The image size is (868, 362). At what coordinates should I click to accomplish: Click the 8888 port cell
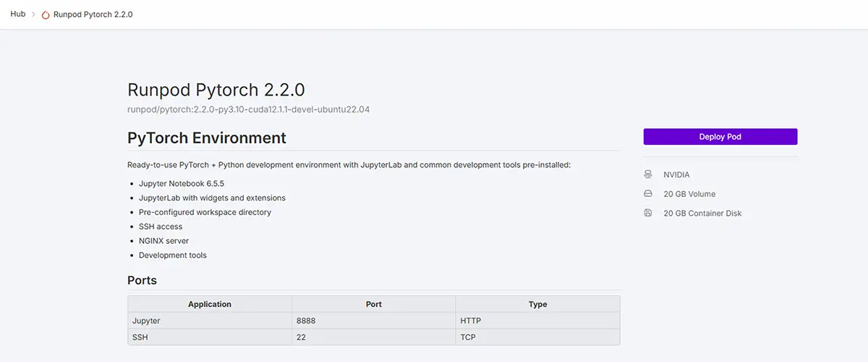click(306, 321)
